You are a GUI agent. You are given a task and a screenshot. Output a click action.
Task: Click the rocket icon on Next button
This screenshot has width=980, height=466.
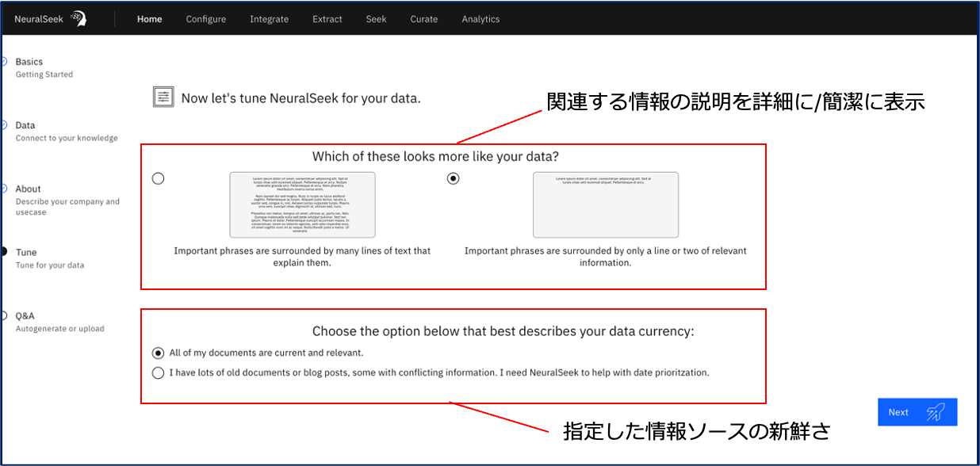[x=936, y=412]
